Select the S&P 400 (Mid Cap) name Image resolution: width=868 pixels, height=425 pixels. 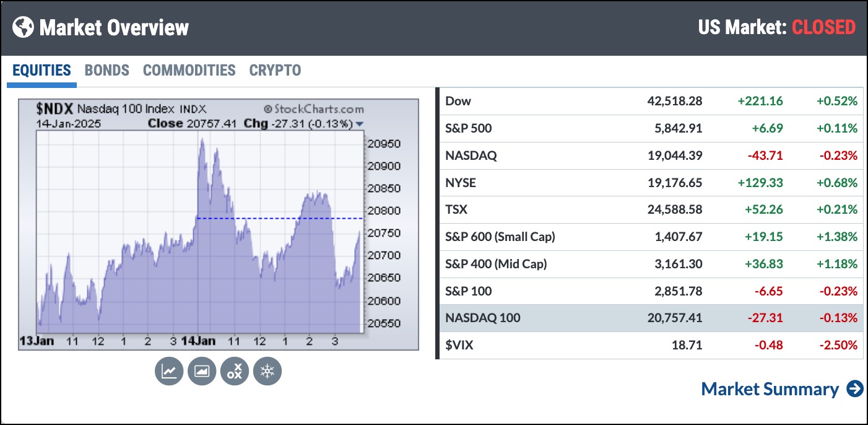496,264
